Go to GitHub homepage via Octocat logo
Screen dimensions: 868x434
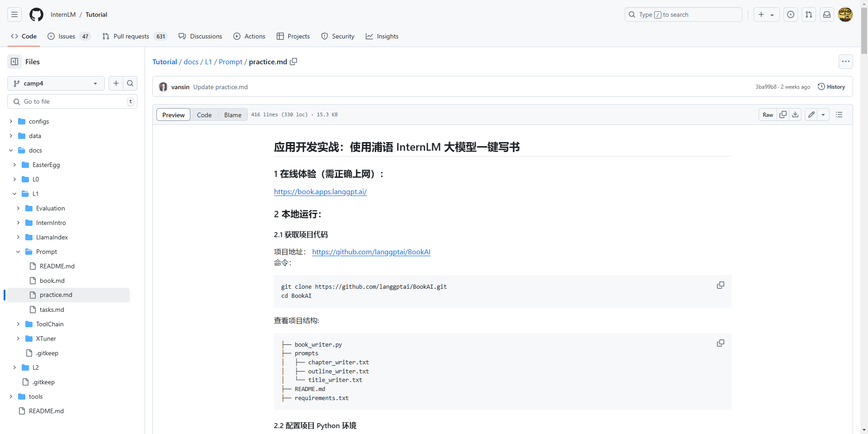coord(37,14)
